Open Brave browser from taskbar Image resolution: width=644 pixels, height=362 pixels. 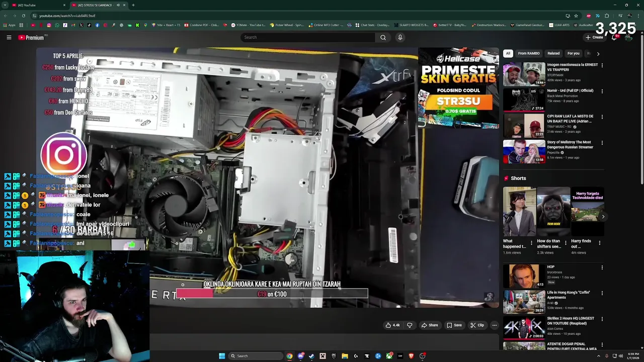pos(411,356)
